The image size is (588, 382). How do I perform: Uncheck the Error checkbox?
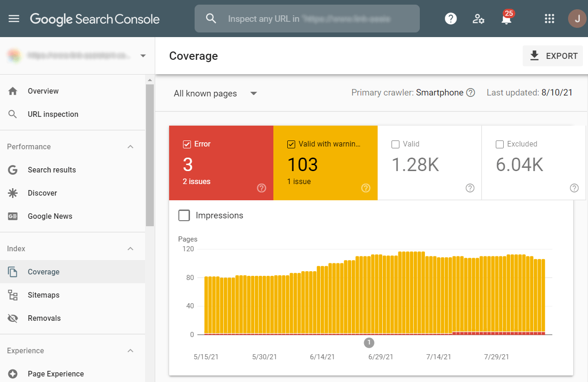click(187, 144)
